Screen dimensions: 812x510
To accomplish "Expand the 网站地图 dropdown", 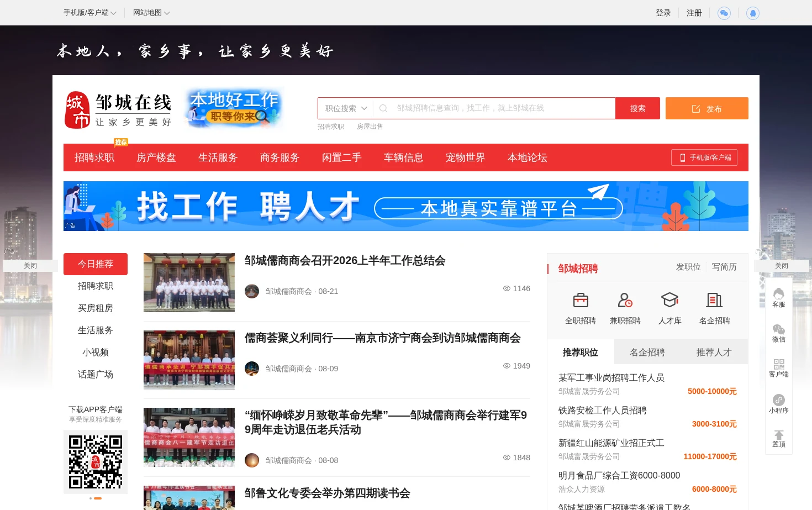I will 151,13.
